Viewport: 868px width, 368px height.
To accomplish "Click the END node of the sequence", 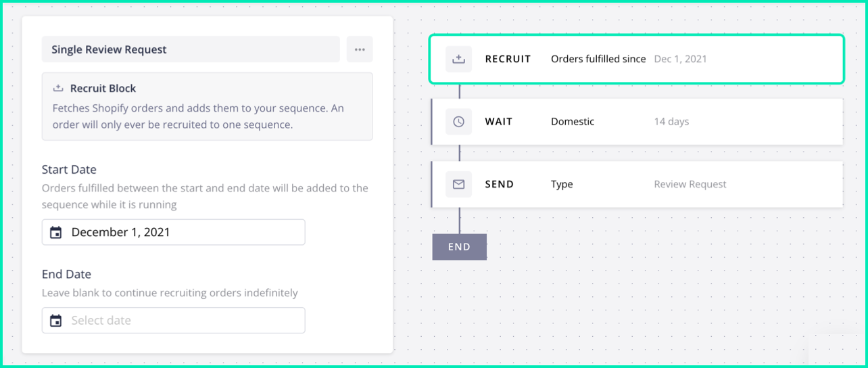I will pos(459,247).
